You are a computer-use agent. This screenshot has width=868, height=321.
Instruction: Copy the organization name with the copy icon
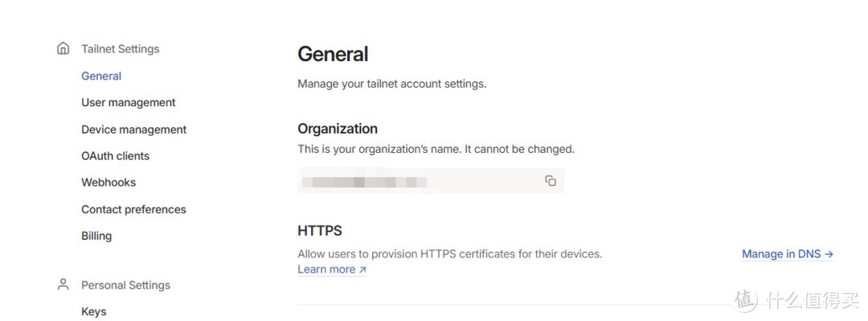(x=551, y=181)
